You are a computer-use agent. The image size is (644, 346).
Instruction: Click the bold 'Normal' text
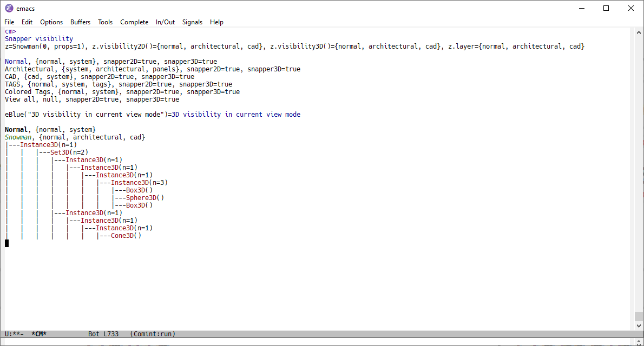click(x=16, y=130)
